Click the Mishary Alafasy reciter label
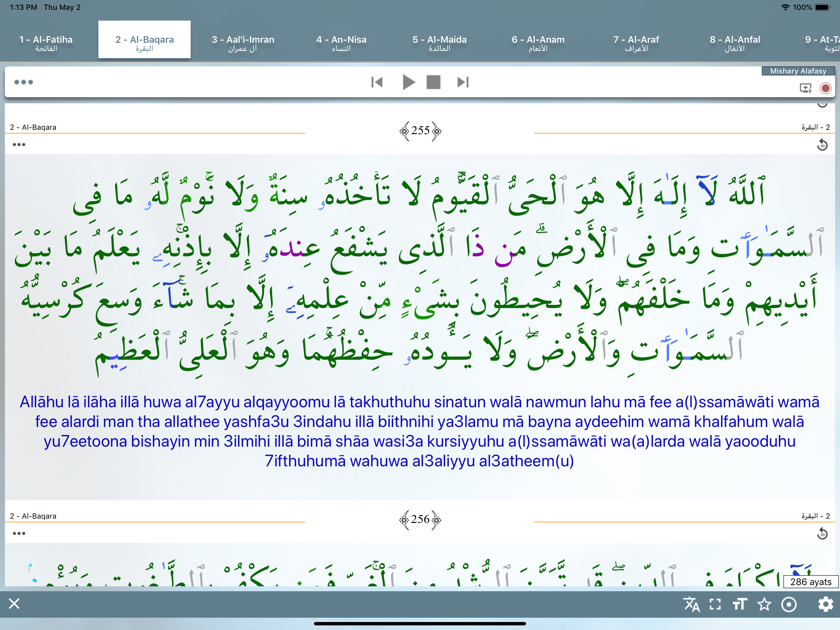Image resolution: width=840 pixels, height=630 pixels. (798, 71)
